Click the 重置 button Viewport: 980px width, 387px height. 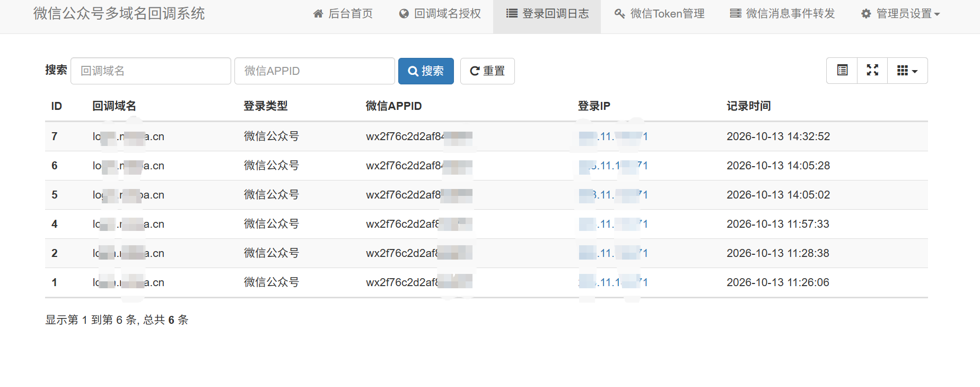click(487, 71)
